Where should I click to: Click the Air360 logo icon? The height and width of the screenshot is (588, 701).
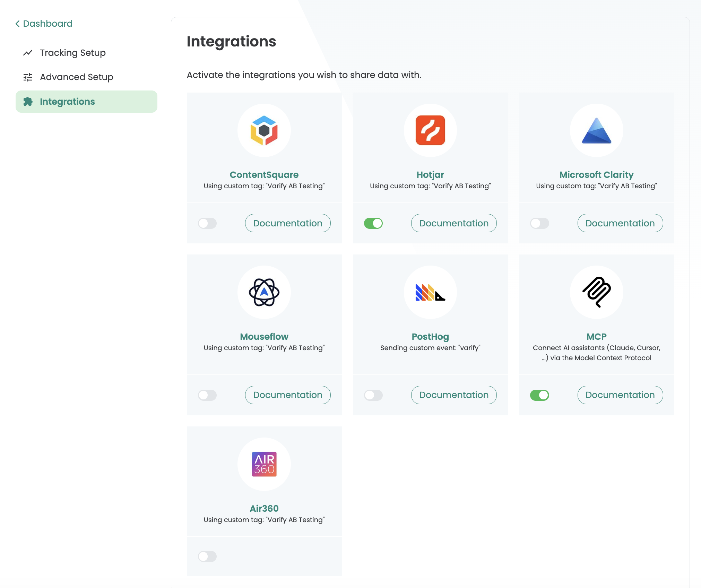(264, 464)
